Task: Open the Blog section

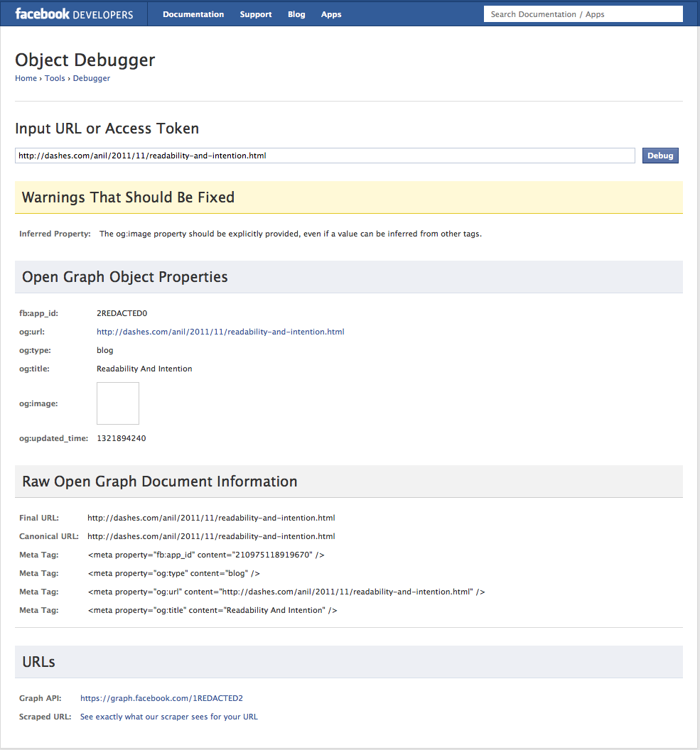Action: [296, 13]
